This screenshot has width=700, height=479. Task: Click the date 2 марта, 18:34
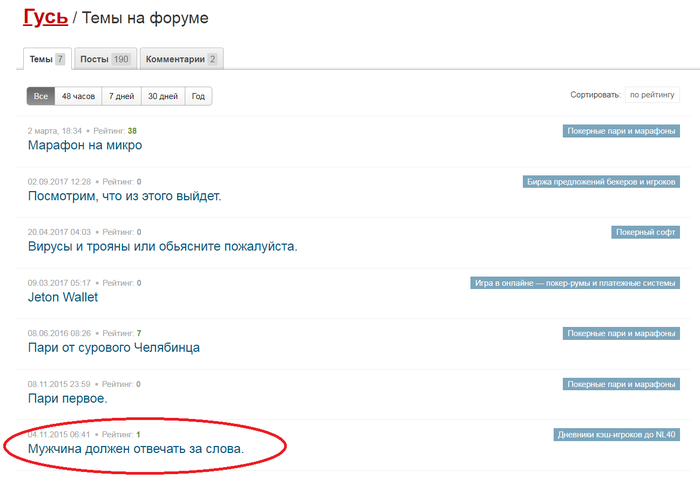click(54, 131)
